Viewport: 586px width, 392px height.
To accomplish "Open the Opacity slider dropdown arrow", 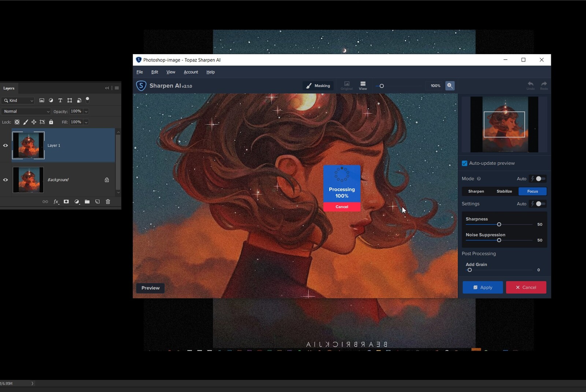I will pos(86,112).
